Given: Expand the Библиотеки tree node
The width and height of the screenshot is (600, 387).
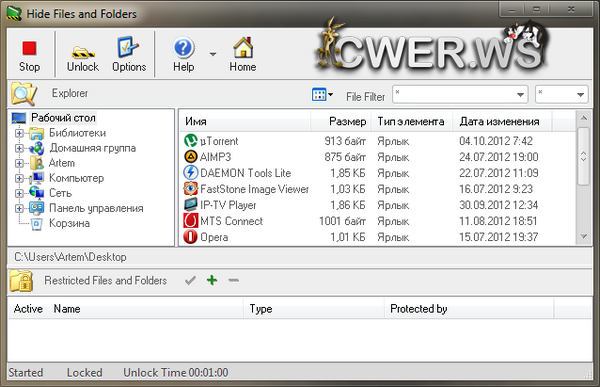Looking at the screenshot, I should (19, 133).
